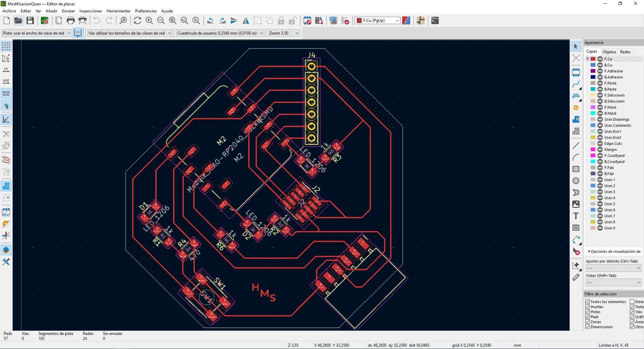Switch units to mils icon

[6, 81]
